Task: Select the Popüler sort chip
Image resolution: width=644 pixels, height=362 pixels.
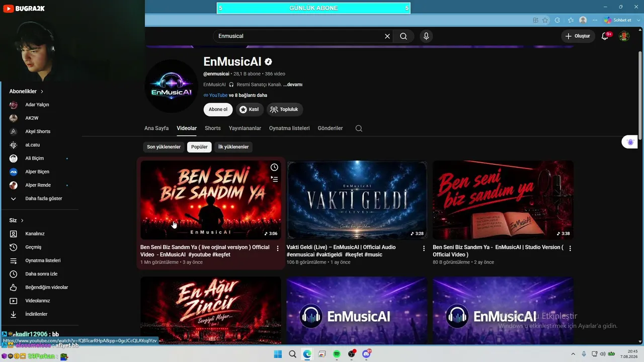Action: coord(199,147)
